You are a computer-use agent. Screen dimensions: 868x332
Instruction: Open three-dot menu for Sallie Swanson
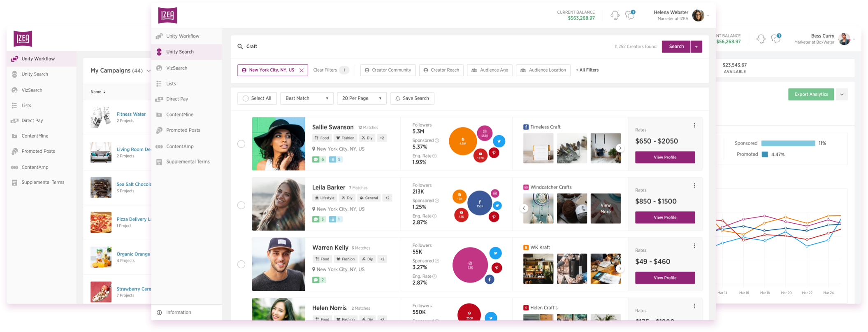694,126
